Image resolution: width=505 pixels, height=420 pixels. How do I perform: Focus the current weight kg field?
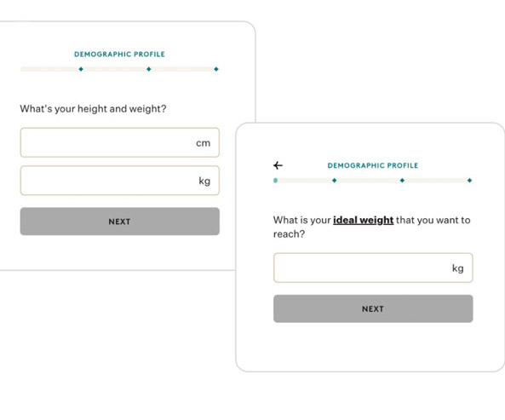[x=120, y=181]
